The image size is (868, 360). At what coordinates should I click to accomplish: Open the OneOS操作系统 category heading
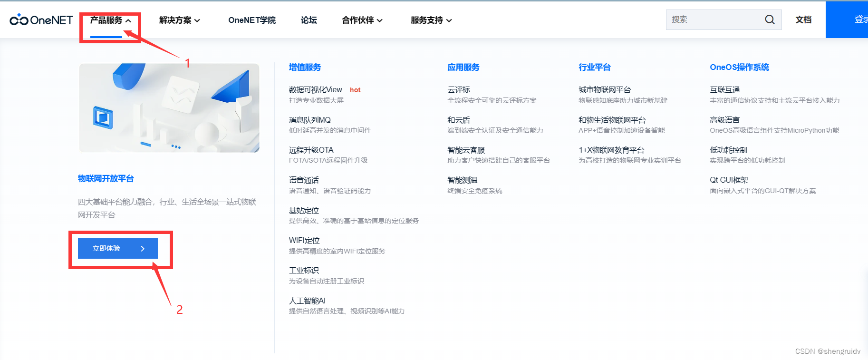(739, 67)
